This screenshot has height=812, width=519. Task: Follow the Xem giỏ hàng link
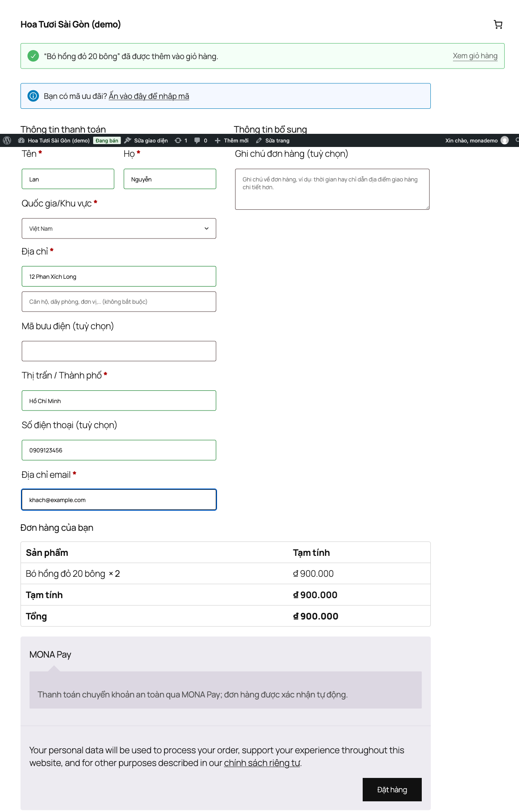[475, 56]
